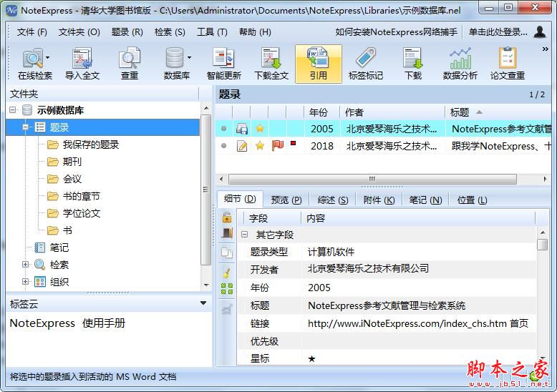Screen dimensions: 557x392
Task: Select the 笔记 tree item
Action: click(x=59, y=248)
